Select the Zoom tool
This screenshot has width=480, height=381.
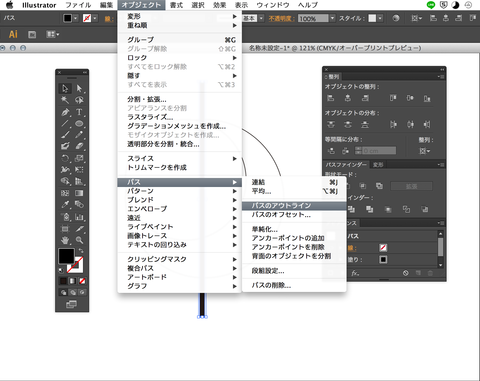point(79,240)
